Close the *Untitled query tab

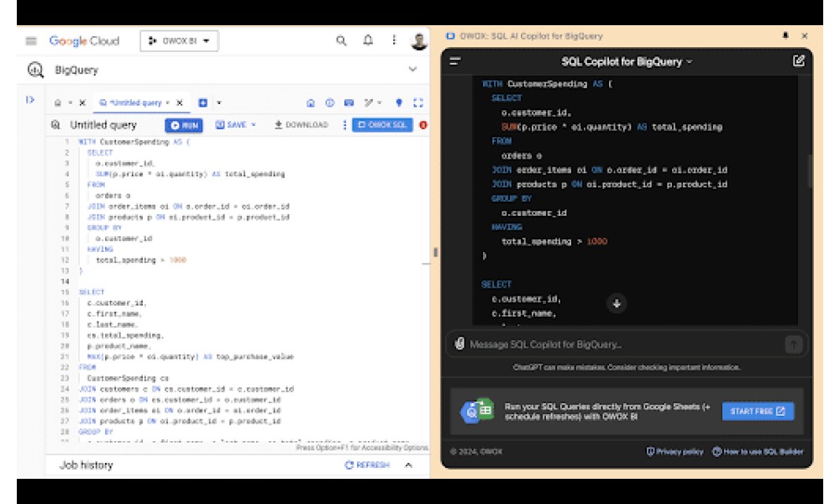pyautogui.click(x=180, y=102)
